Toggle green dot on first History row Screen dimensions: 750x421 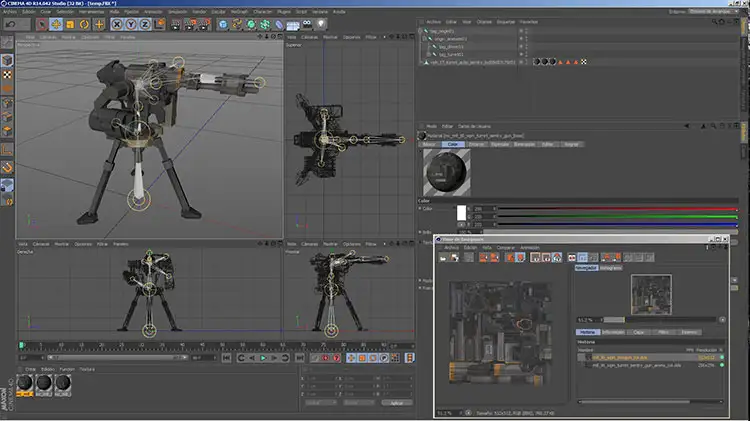pyautogui.click(x=722, y=357)
